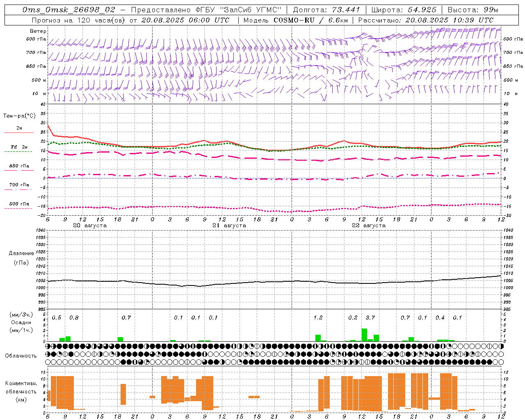Click the Тем-ра(°C) temperature panel label

click(x=19, y=116)
